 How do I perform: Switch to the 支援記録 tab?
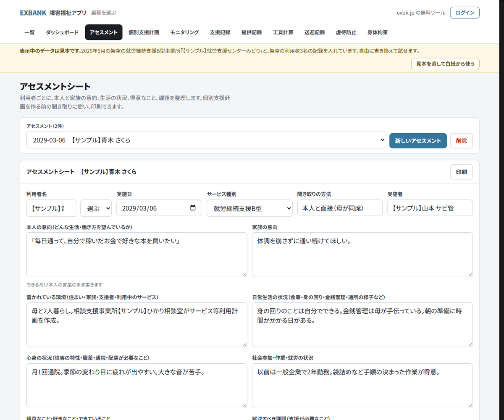click(x=220, y=32)
